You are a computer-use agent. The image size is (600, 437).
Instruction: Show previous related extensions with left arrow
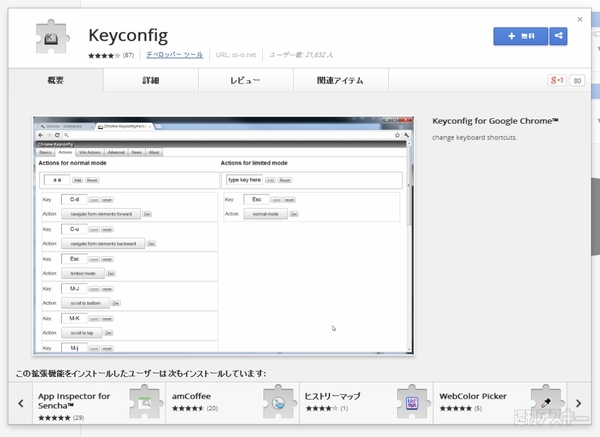click(x=21, y=403)
